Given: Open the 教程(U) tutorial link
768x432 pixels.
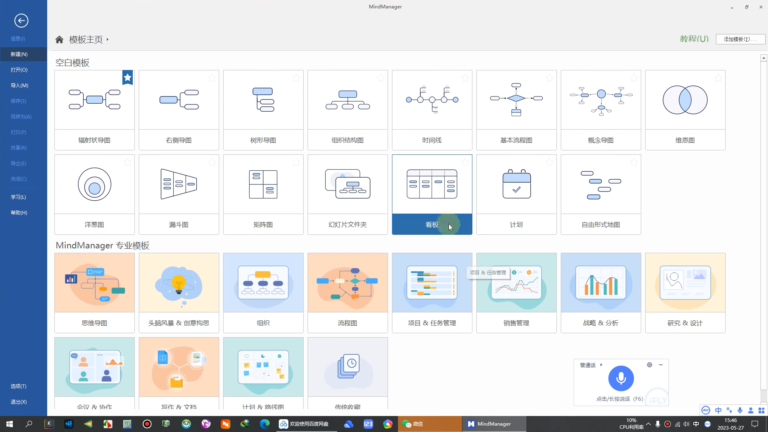Looking at the screenshot, I should pos(694,39).
